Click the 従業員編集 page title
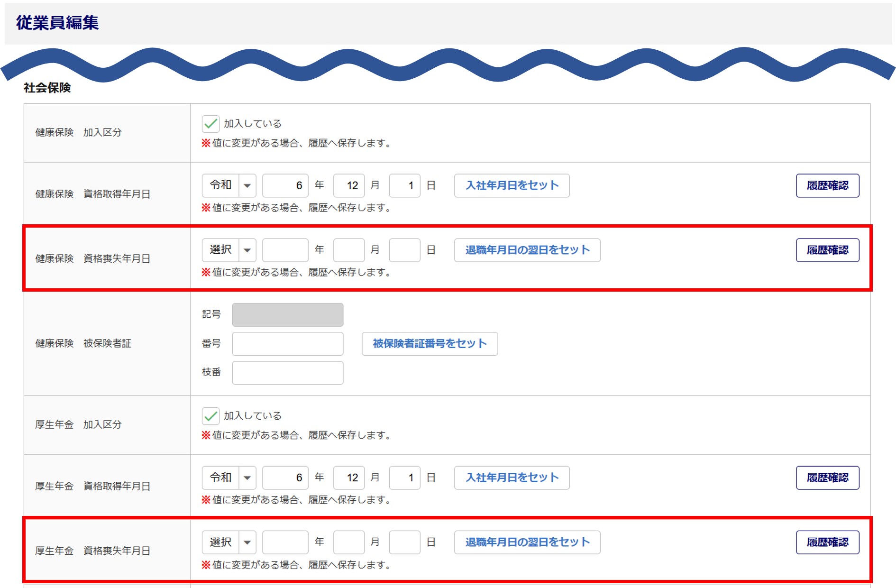This screenshot has height=588, width=896. tap(57, 23)
